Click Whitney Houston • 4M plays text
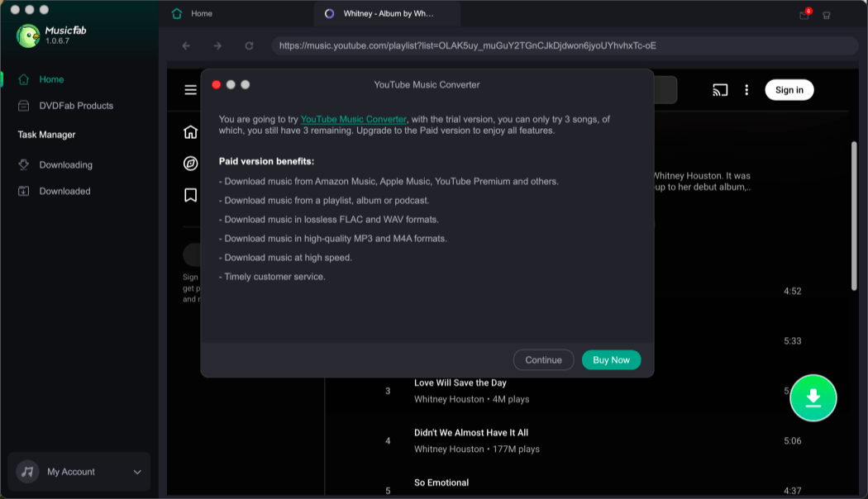This screenshot has width=868, height=499. [472, 399]
